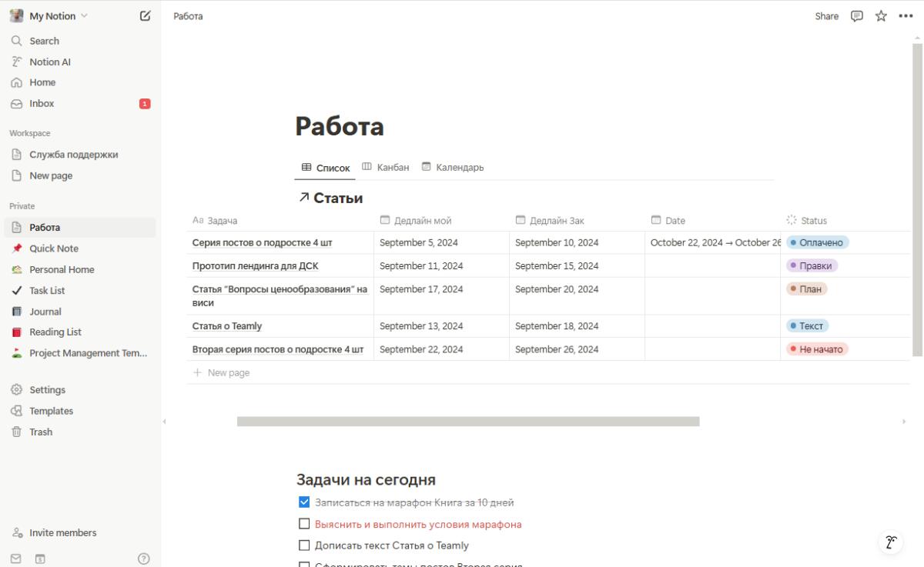Open the comments icon in top bar

pos(856,16)
